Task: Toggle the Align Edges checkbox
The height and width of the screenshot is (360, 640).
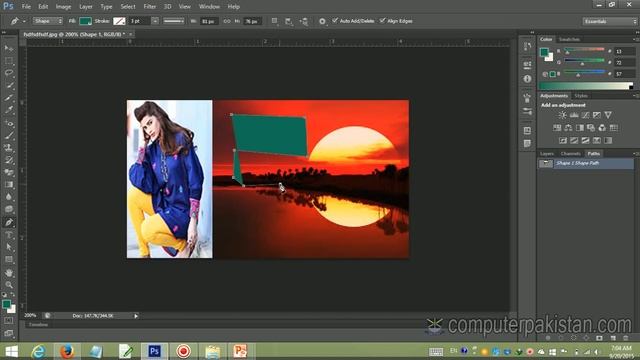Action: pos(382,20)
